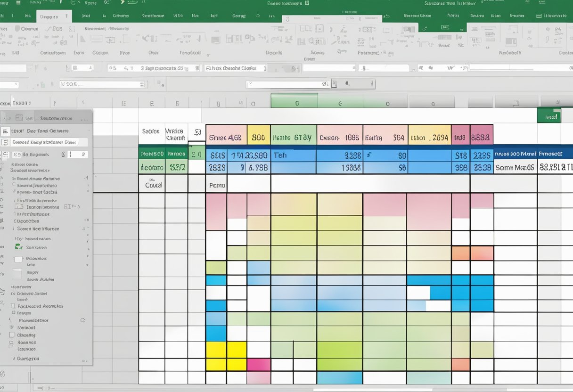This screenshot has width=573, height=392.
Task: Click the small pop-out icon in the side panel
Action: coord(83,320)
